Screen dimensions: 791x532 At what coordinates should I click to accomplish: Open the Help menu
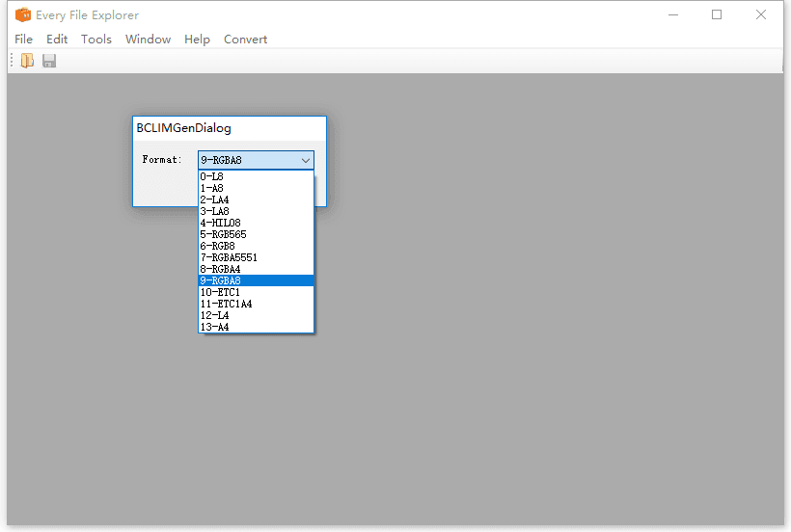[x=197, y=40]
